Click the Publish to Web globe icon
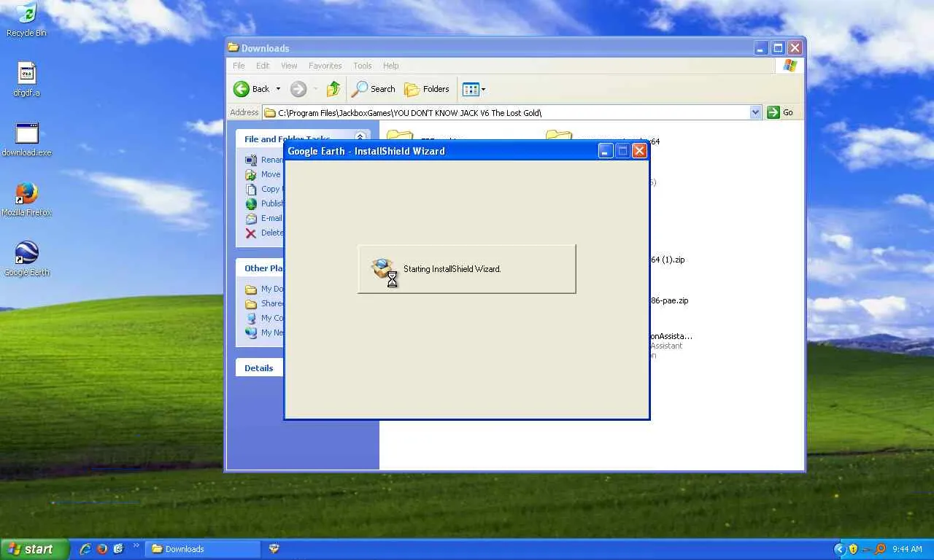 [x=251, y=203]
